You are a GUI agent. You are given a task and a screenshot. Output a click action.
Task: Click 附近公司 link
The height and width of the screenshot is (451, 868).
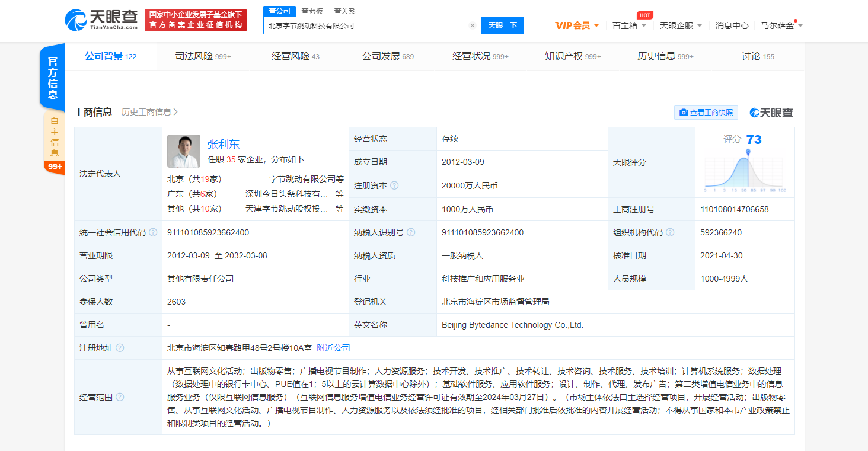333,348
